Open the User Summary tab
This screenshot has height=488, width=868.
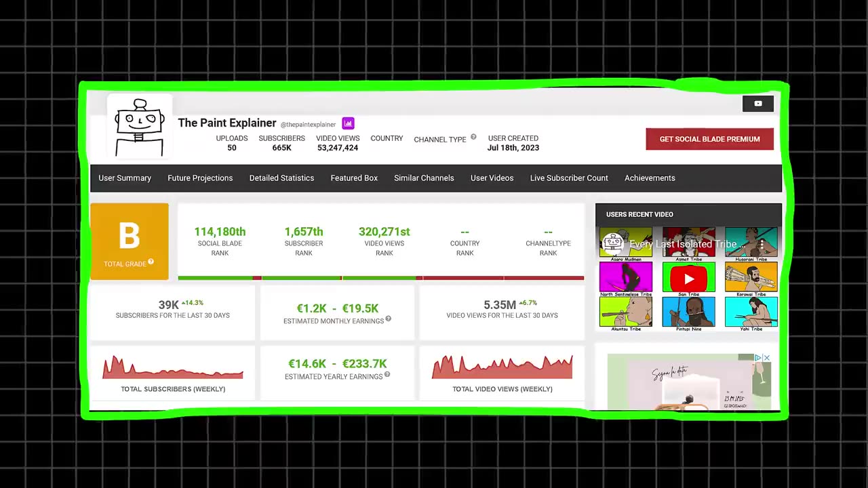pos(125,178)
